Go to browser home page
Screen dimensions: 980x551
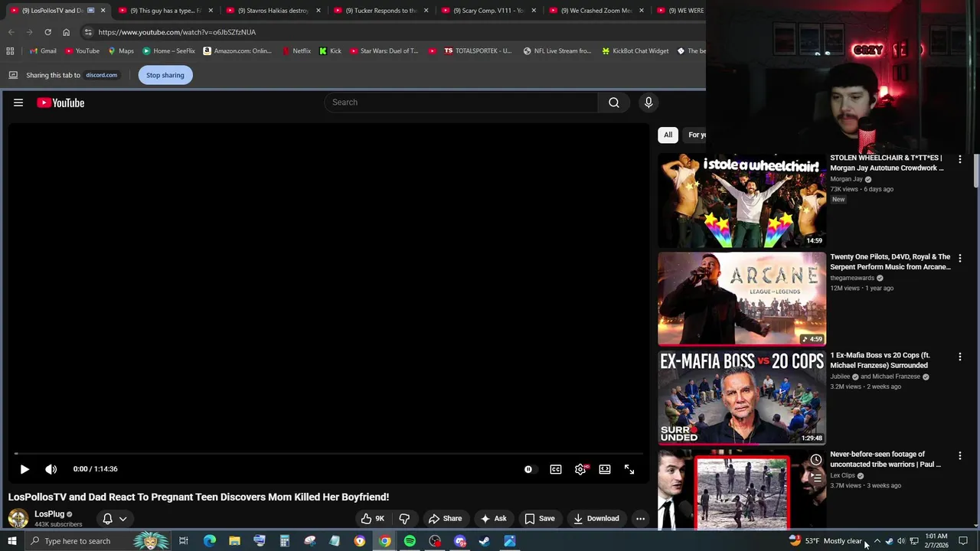click(x=66, y=32)
